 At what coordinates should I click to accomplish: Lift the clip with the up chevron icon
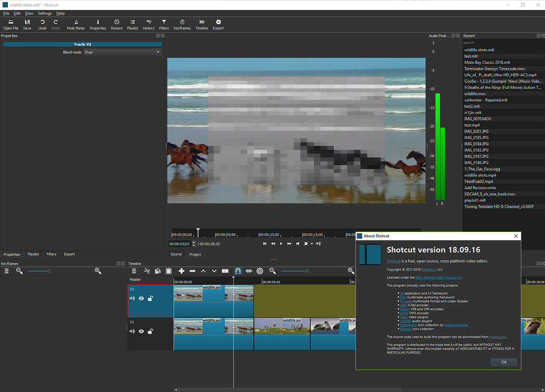tap(203, 271)
